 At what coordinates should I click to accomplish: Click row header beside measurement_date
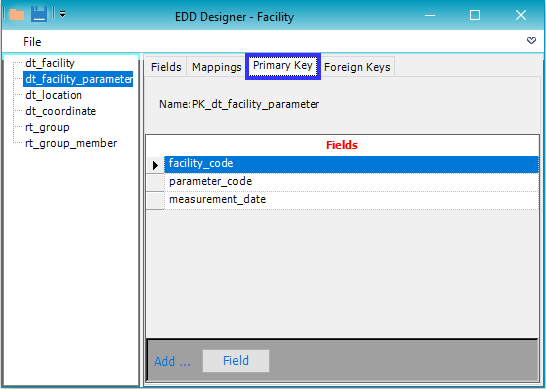pyautogui.click(x=155, y=201)
